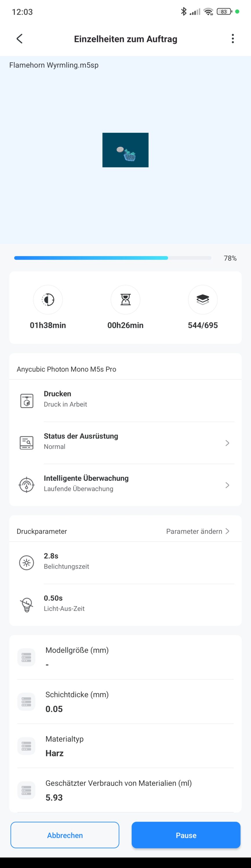Tap the elapsed time clock icon

pyautogui.click(x=48, y=299)
